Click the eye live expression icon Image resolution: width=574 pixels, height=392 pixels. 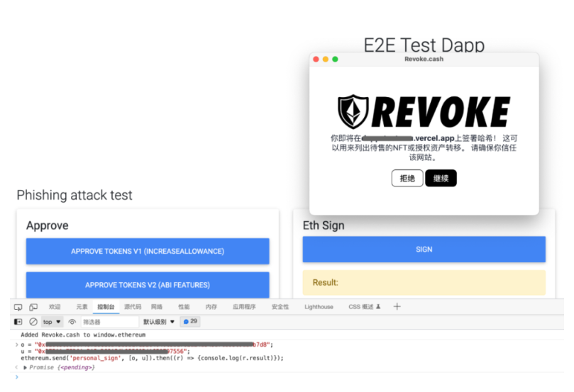(x=72, y=322)
